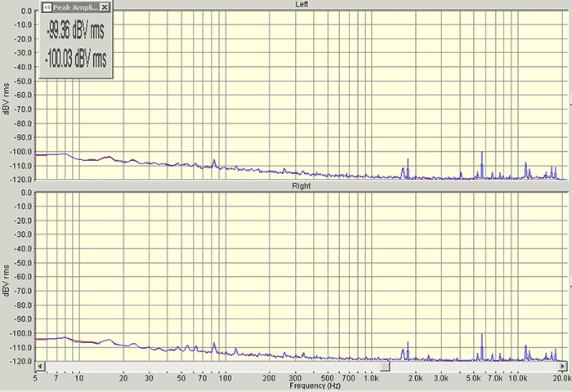This screenshot has height=392, width=572.
Task: Click the 20.0k frequency axis tick label
Action: (x=562, y=378)
